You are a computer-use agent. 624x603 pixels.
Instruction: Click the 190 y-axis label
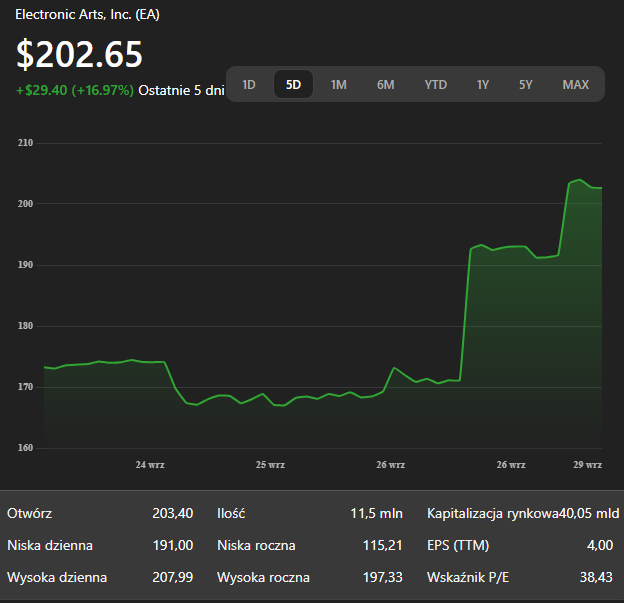[x=25, y=265]
